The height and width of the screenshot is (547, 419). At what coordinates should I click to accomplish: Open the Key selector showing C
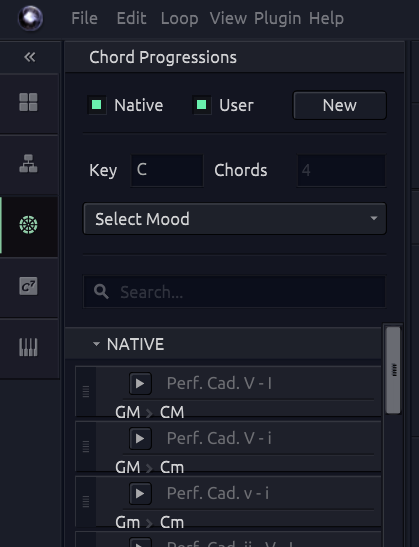click(167, 171)
